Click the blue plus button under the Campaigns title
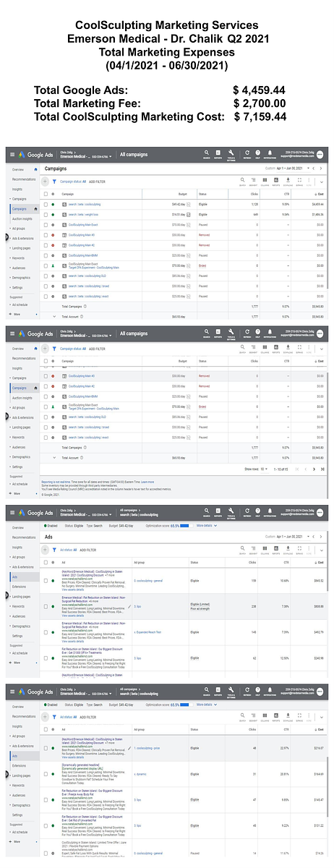Image resolution: width=334 pixels, height=868 pixels. (x=45, y=182)
